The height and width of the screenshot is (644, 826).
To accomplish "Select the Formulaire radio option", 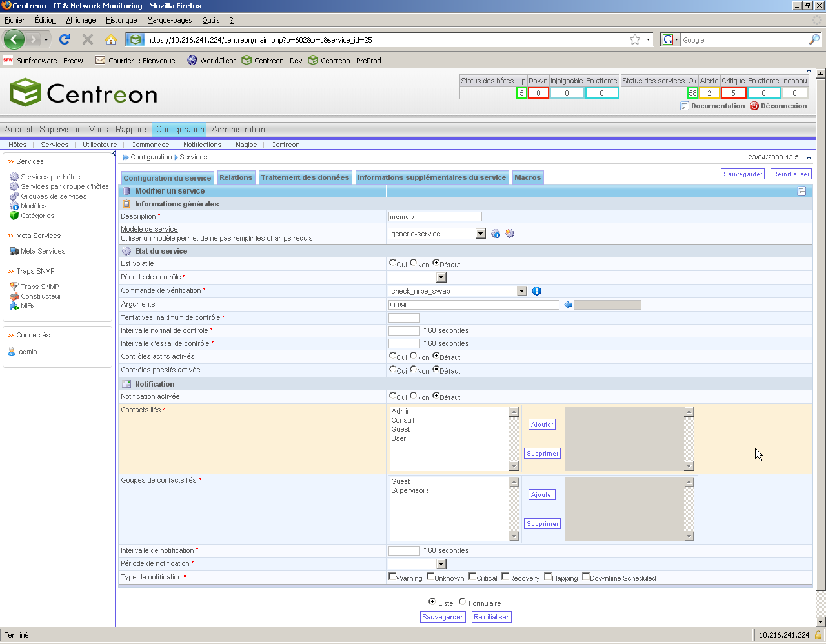I will coord(463,601).
